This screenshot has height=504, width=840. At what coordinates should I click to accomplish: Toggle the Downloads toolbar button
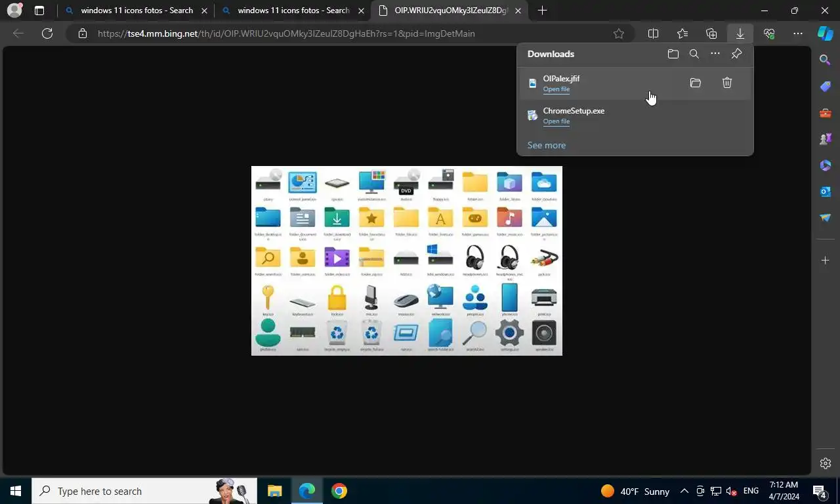pos(740,33)
